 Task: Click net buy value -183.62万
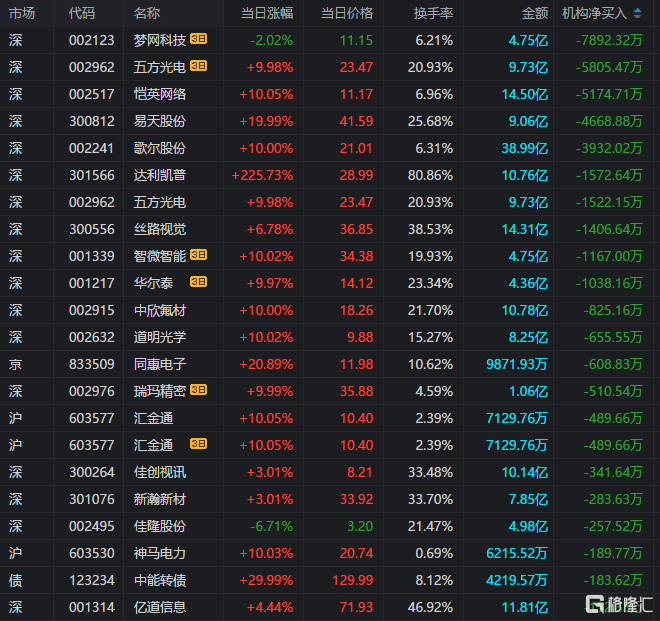pyautogui.click(x=613, y=580)
